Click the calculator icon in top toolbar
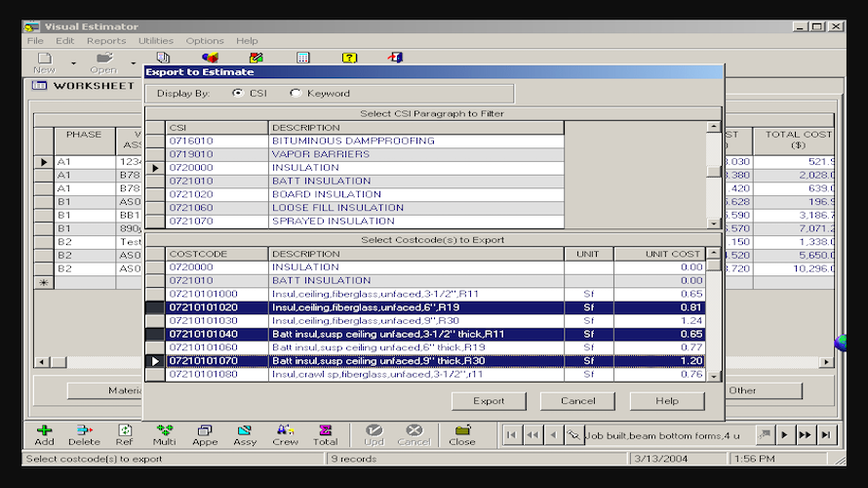868x488 pixels. pos(303,59)
